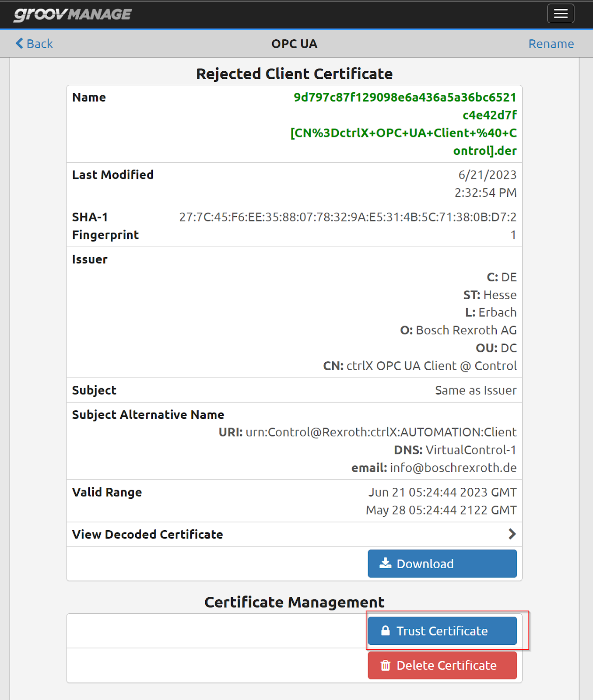
Task: Go Back to previous page
Action: (34, 44)
